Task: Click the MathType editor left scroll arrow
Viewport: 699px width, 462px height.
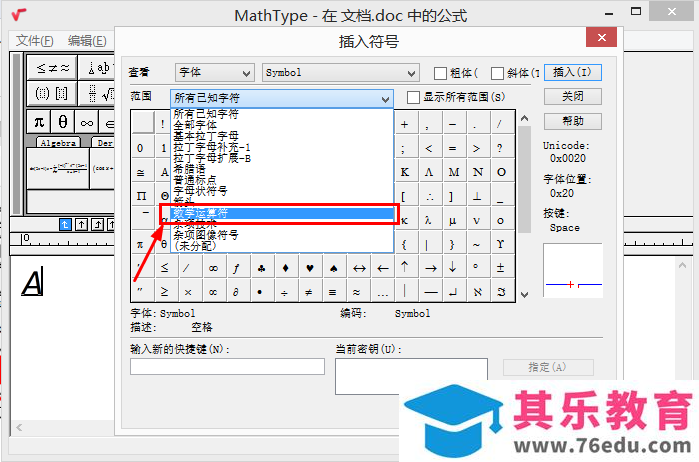Action: 19,428
